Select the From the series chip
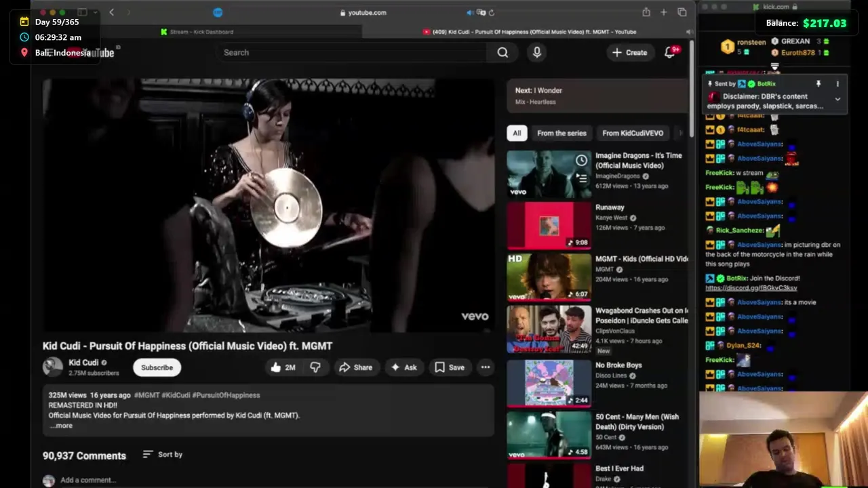Image resolution: width=868 pixels, height=488 pixels. click(x=561, y=133)
